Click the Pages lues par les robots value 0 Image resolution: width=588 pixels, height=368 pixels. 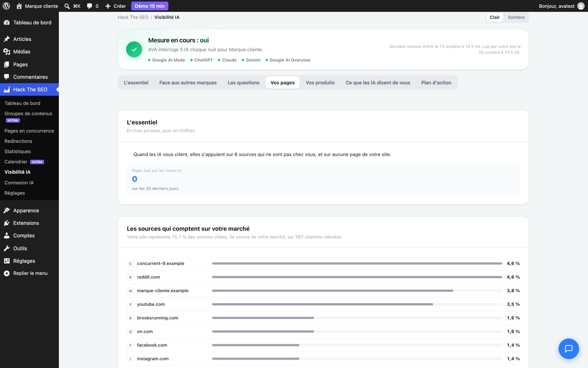(x=135, y=179)
